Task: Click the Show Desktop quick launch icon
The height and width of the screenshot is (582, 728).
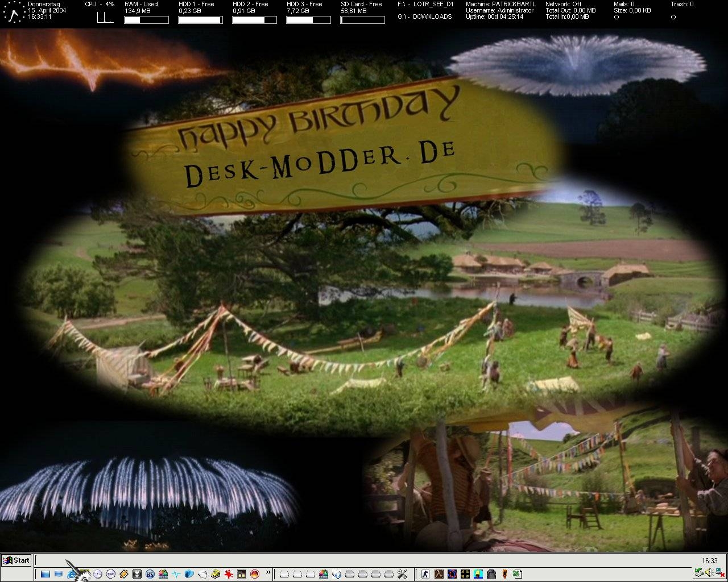Action: point(45,574)
